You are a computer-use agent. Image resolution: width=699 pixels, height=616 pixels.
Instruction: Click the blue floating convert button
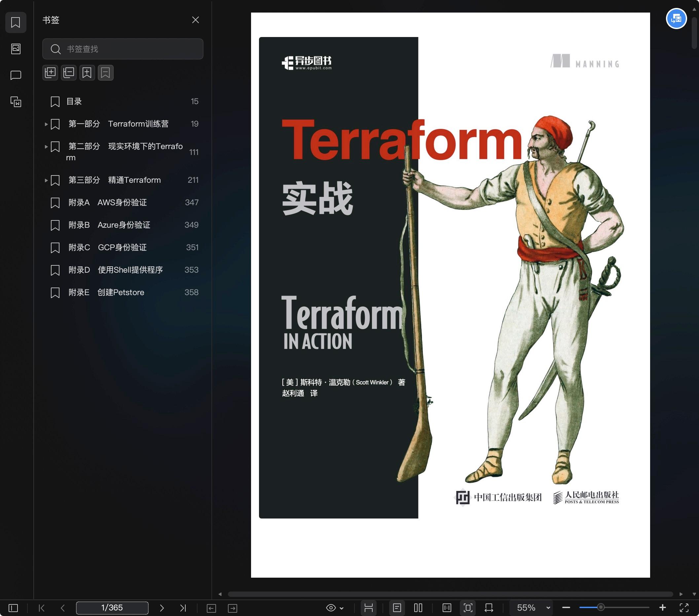(x=676, y=19)
